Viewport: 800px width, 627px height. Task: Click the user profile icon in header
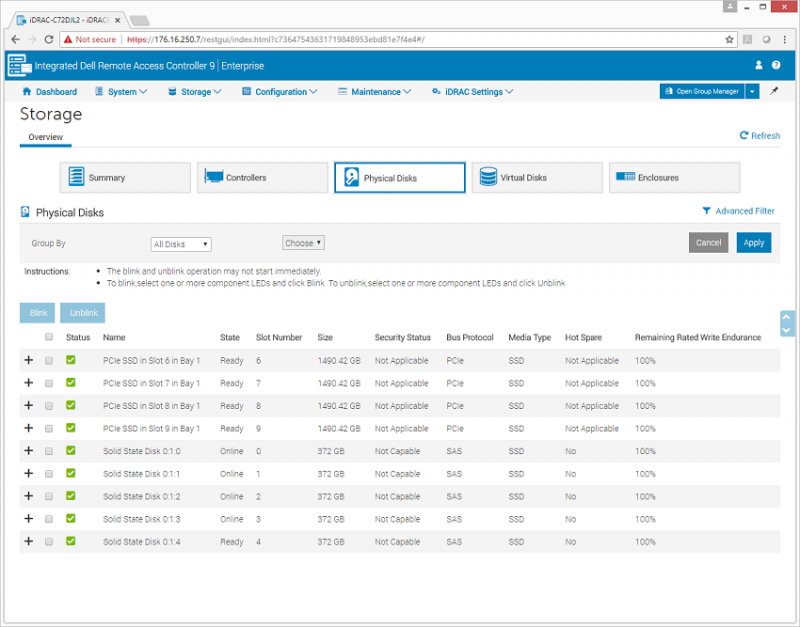[x=758, y=65]
